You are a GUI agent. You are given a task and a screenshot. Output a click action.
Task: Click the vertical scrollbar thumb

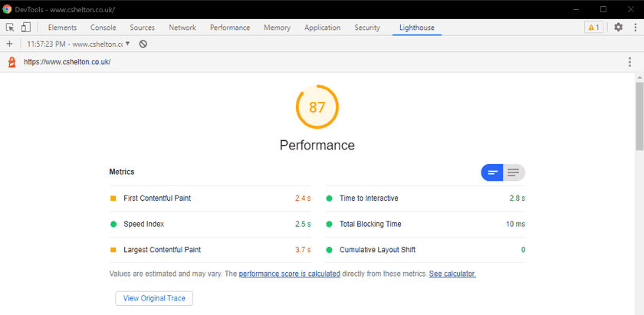pyautogui.click(x=639, y=116)
